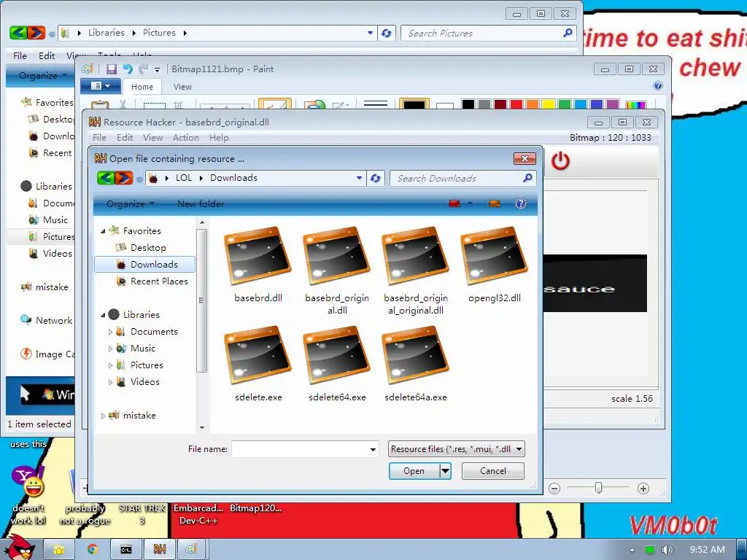Expand the Documents library node

[x=111, y=332]
